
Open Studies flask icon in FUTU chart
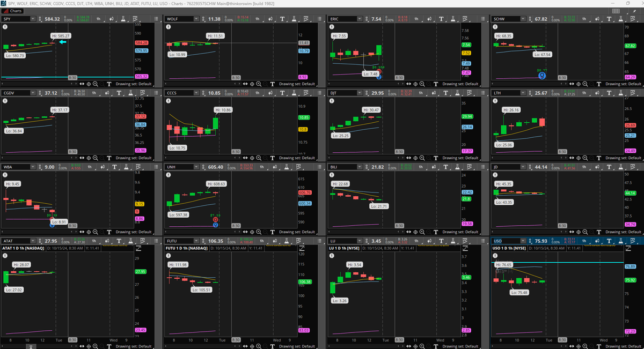286,241
